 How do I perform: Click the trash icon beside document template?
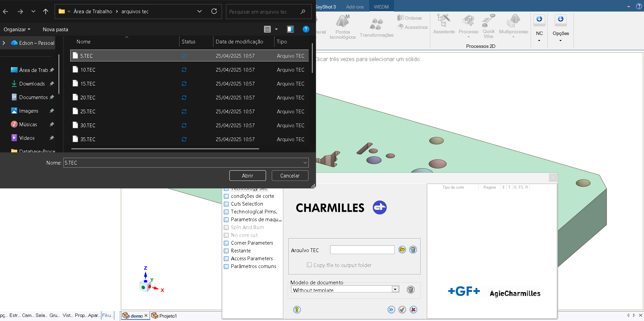(411, 289)
